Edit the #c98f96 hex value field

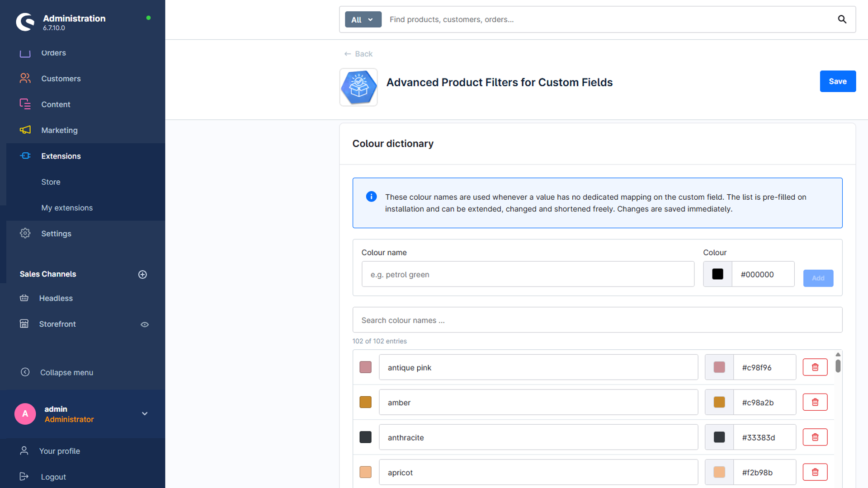tap(764, 367)
